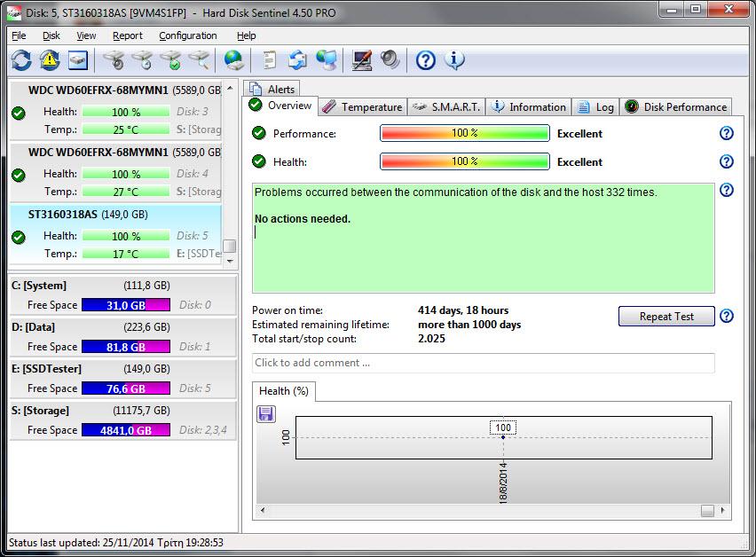
Task: Click green check icon for ST3160318AS disk
Action: pos(19,237)
